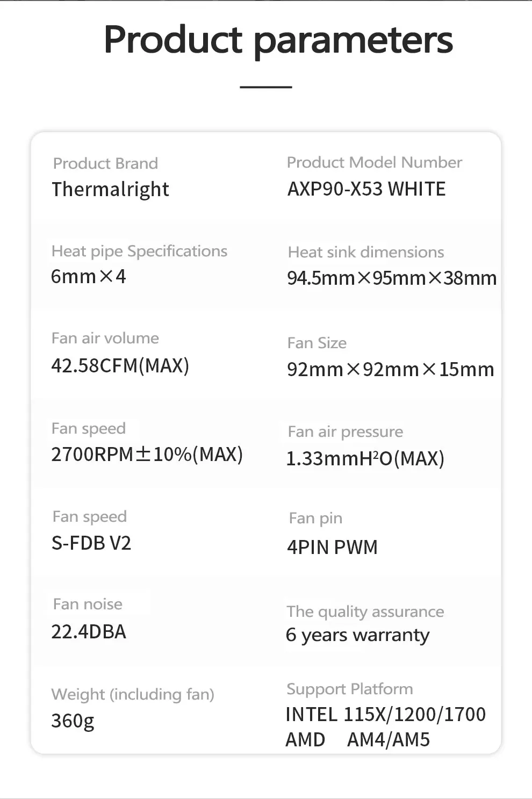Click the 2700RPM±10%(MAX) fan speed
Image resolution: width=532 pixels, height=799 pixels.
click(x=147, y=454)
